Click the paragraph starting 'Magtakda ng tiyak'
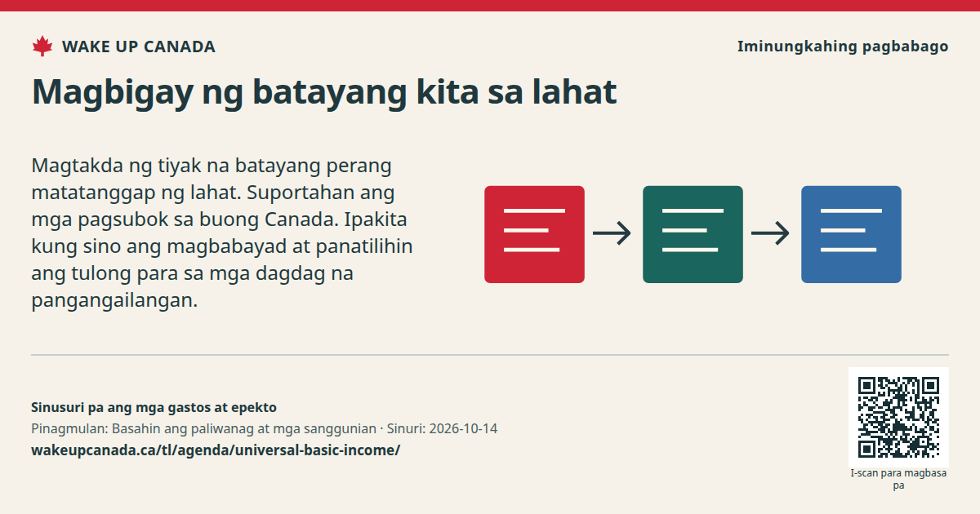Image resolution: width=980 pixels, height=514 pixels. point(222,233)
